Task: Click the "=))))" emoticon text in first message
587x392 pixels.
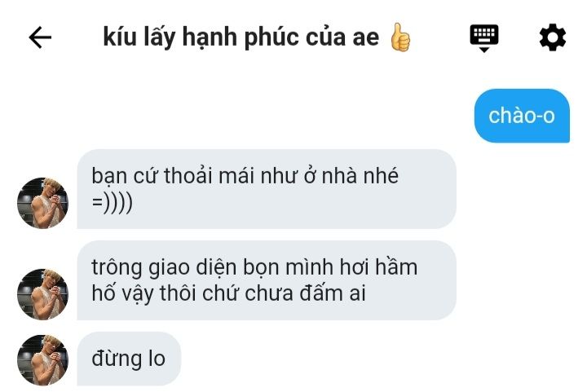Action: 112,202
